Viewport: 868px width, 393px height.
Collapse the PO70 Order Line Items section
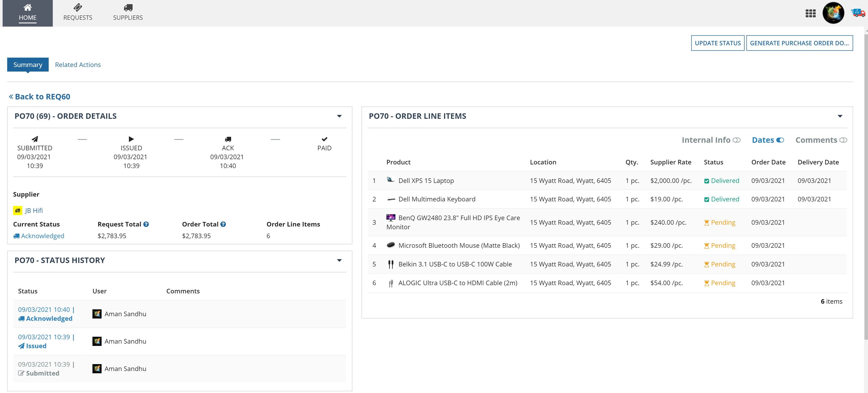tap(840, 116)
